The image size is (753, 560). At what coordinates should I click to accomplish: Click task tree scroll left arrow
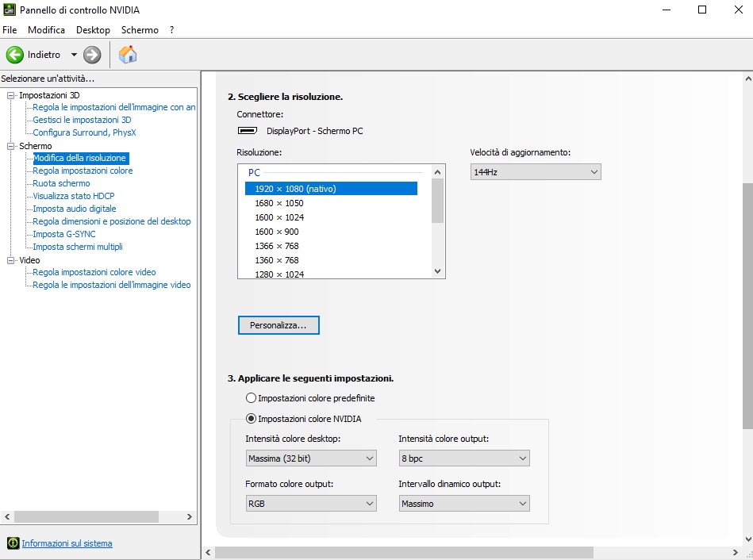click(x=7, y=517)
